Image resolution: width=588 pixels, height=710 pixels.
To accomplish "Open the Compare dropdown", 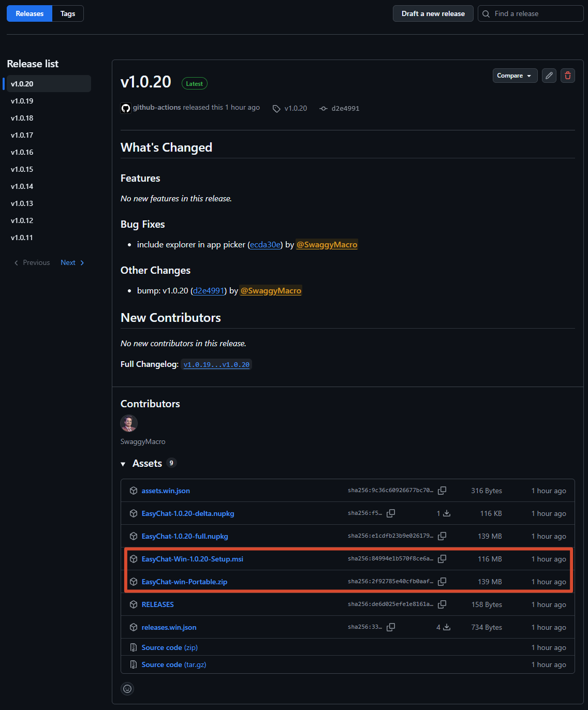I will click(x=515, y=76).
